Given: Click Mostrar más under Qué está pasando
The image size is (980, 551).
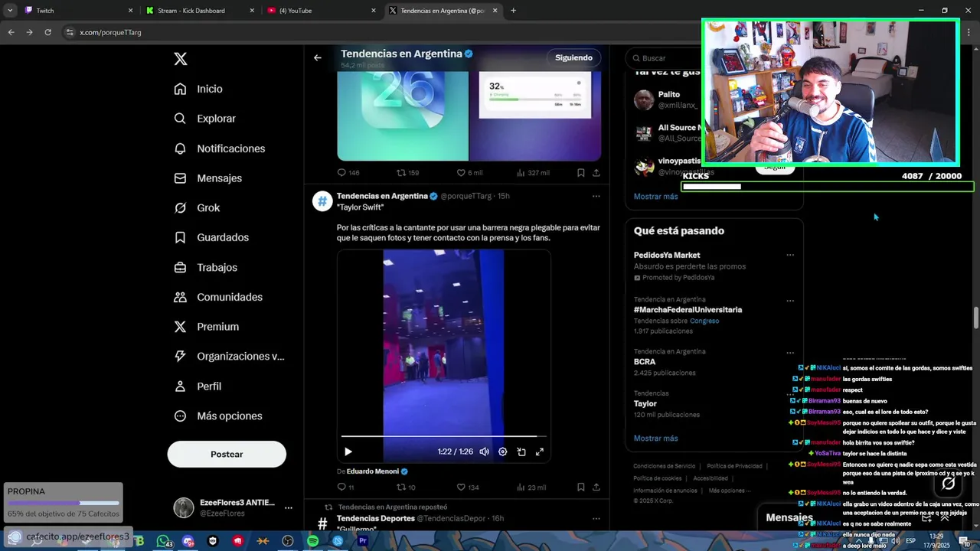Looking at the screenshot, I should pyautogui.click(x=656, y=439).
